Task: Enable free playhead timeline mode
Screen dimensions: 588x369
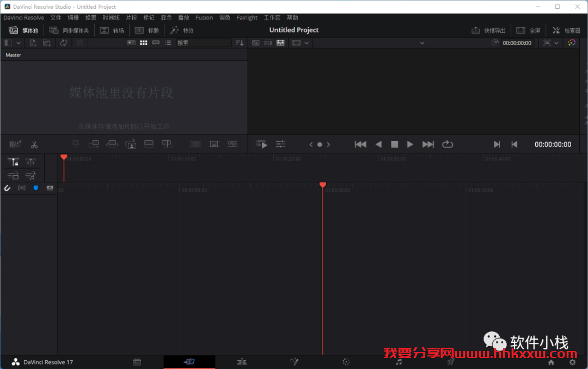Action: (30, 162)
